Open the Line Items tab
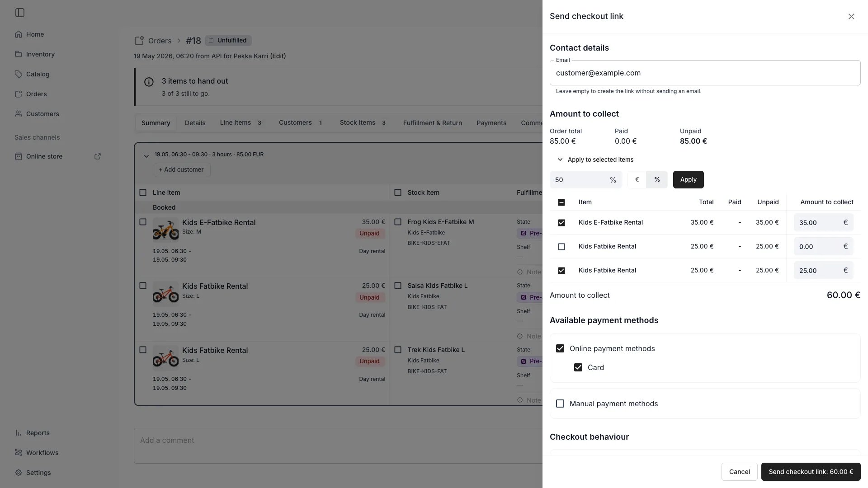Screen dimensions: 868x488 click(x=241, y=123)
